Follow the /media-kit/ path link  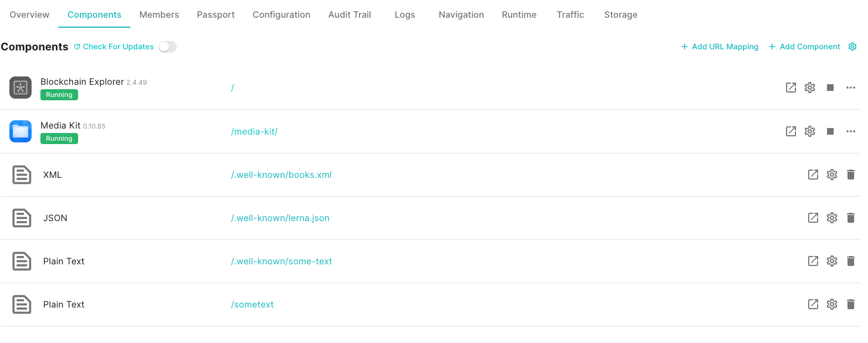[254, 131]
